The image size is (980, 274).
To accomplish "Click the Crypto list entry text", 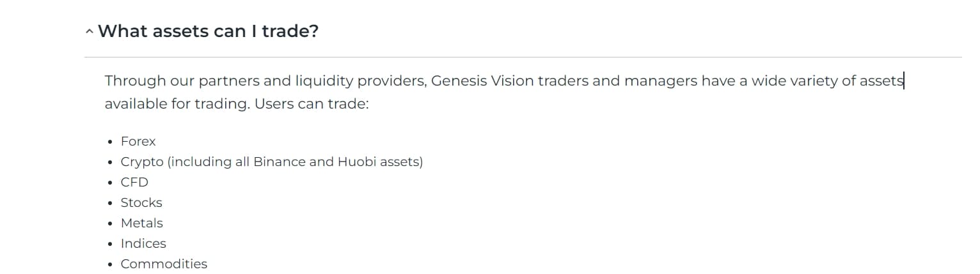I will coord(272,162).
